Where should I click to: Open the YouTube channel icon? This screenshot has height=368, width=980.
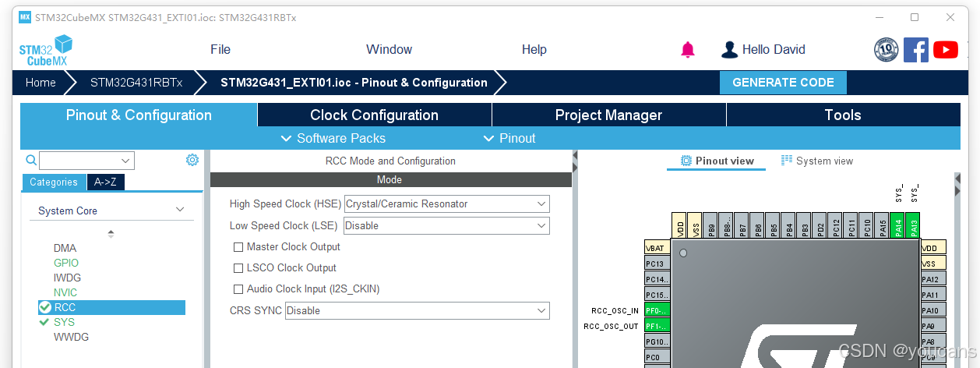[945, 50]
